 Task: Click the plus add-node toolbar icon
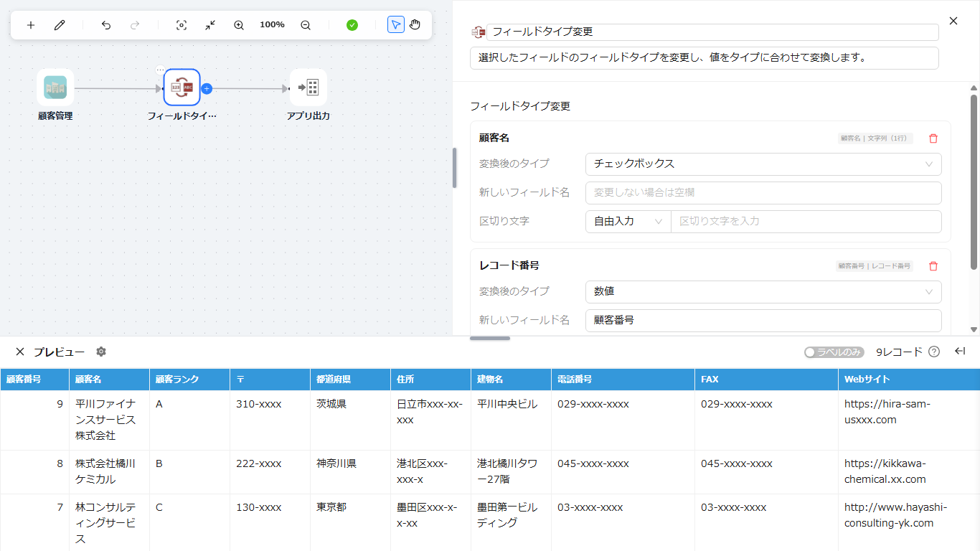pyautogui.click(x=31, y=25)
